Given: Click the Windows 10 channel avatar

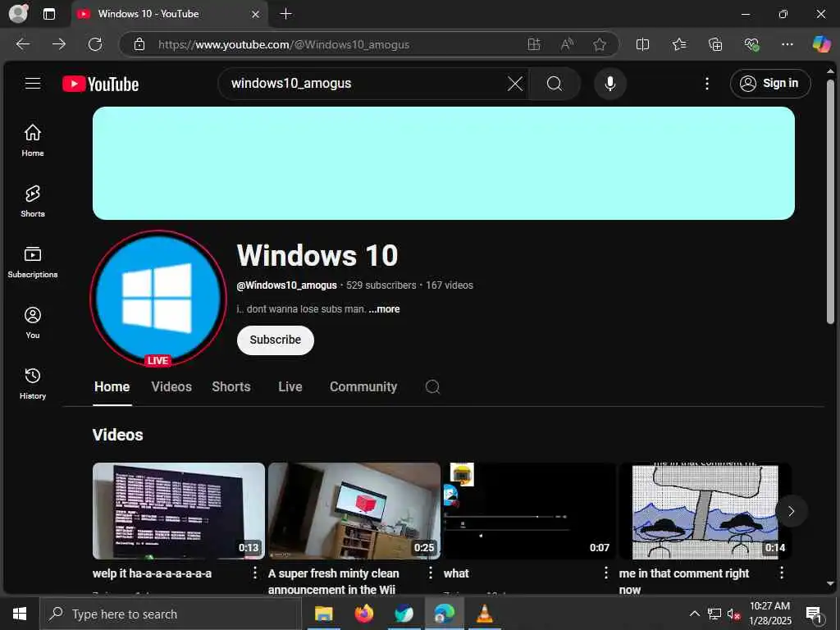Looking at the screenshot, I should point(158,298).
